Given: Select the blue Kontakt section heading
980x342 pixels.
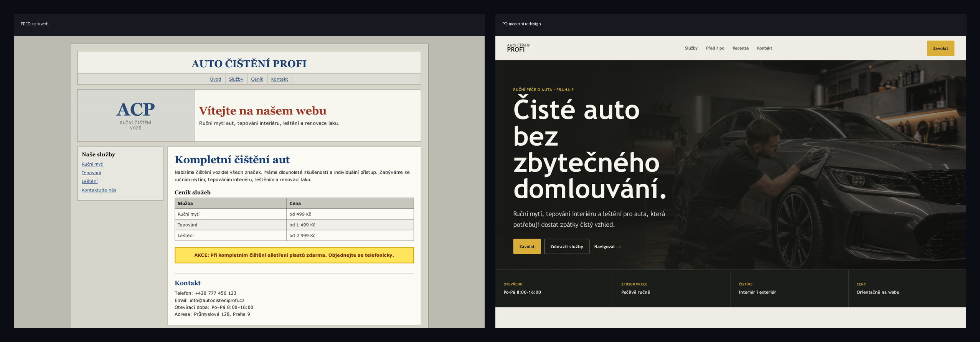Looking at the screenshot, I should coord(188,283).
